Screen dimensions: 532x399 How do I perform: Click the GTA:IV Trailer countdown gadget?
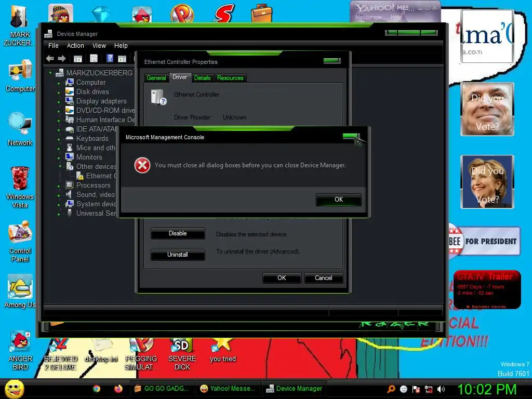tap(487, 290)
